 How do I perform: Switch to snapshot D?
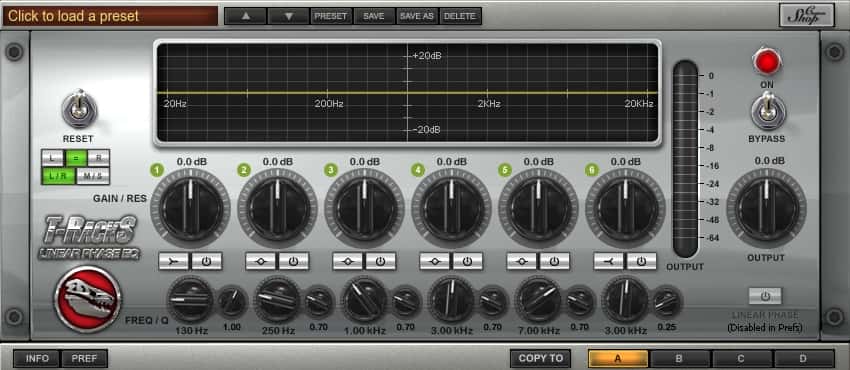[803, 359]
